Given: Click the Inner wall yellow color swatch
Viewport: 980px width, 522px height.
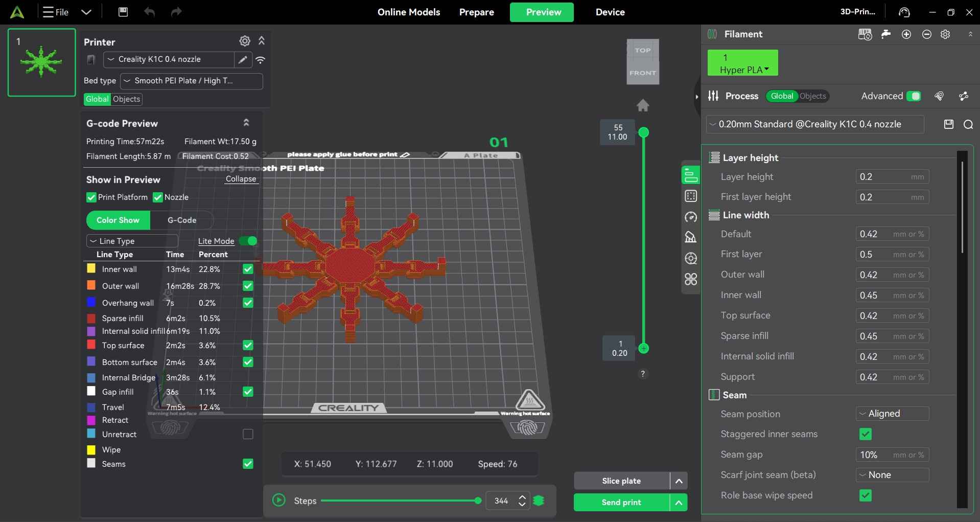Looking at the screenshot, I should (91, 268).
